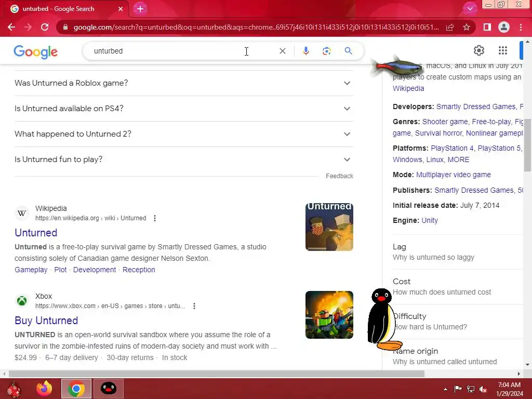Open the tab search dropdown arrow

coord(470,9)
